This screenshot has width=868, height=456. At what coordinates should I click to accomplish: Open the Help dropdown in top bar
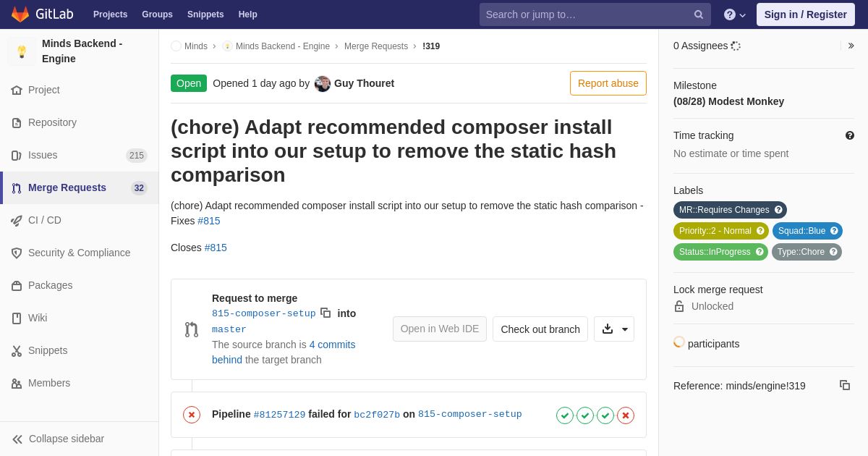735,14
